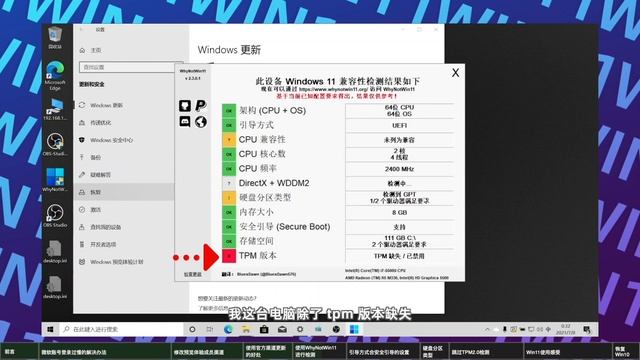Jump to 跳过TPM2.0检测 video chapter

coord(486,351)
